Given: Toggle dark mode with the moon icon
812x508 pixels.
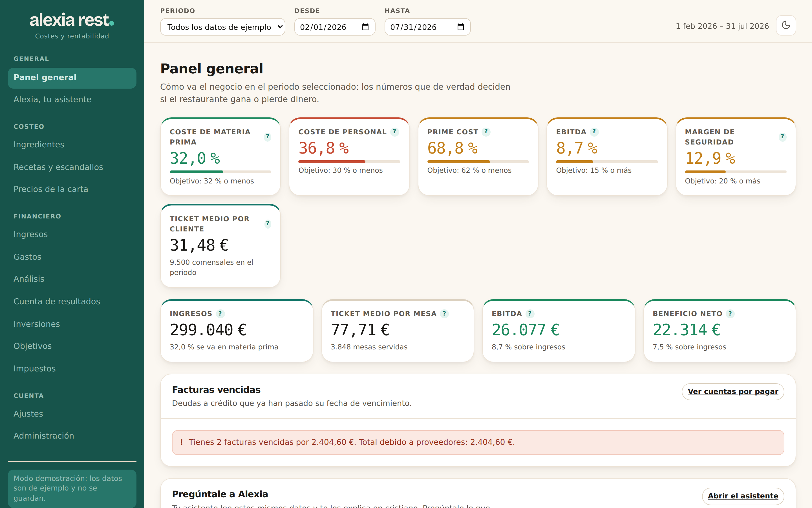Looking at the screenshot, I should [x=786, y=25].
